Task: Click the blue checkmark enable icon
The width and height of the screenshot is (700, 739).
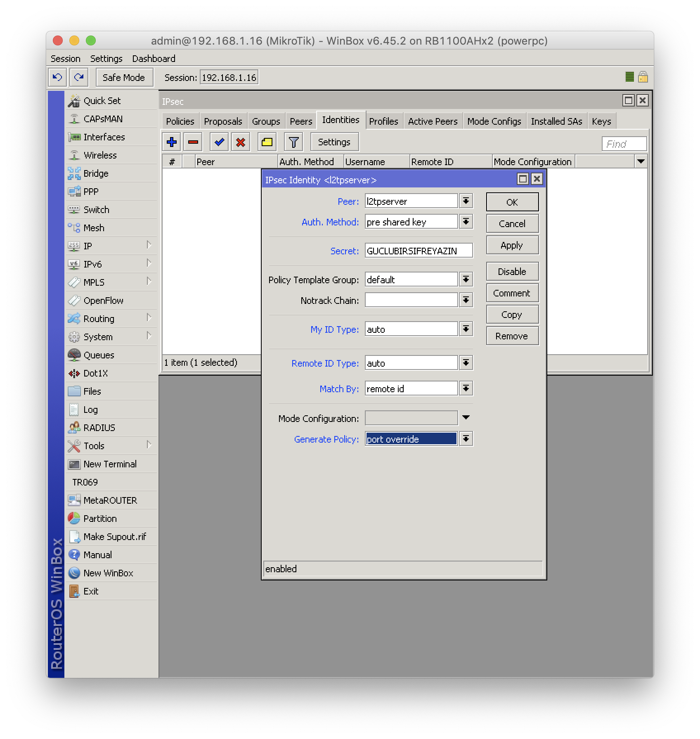Action: point(219,142)
